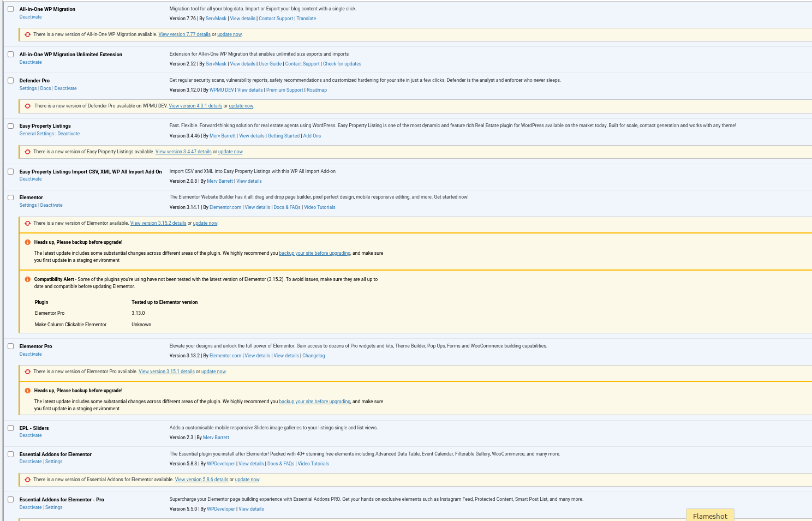Deactivate the Easy Property Listings plugin
812x521 pixels.
68,134
